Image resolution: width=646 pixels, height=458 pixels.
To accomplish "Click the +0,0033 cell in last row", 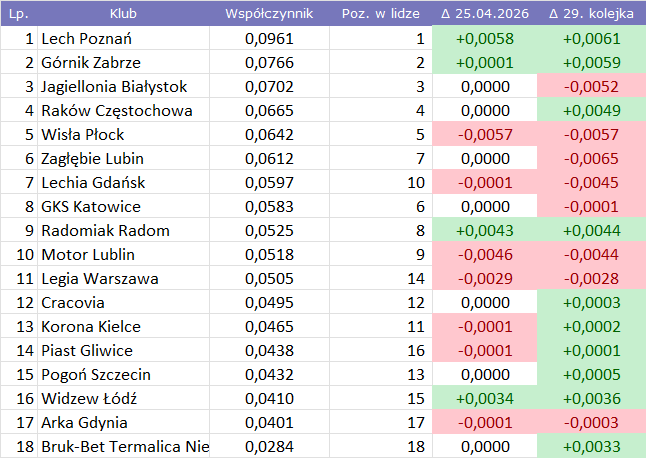I will tap(591, 447).
